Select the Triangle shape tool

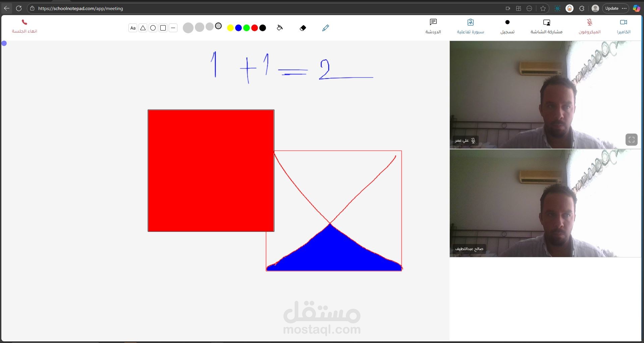point(143,28)
